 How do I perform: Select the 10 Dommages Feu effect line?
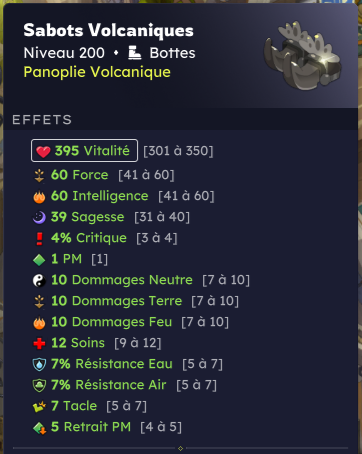131,322
